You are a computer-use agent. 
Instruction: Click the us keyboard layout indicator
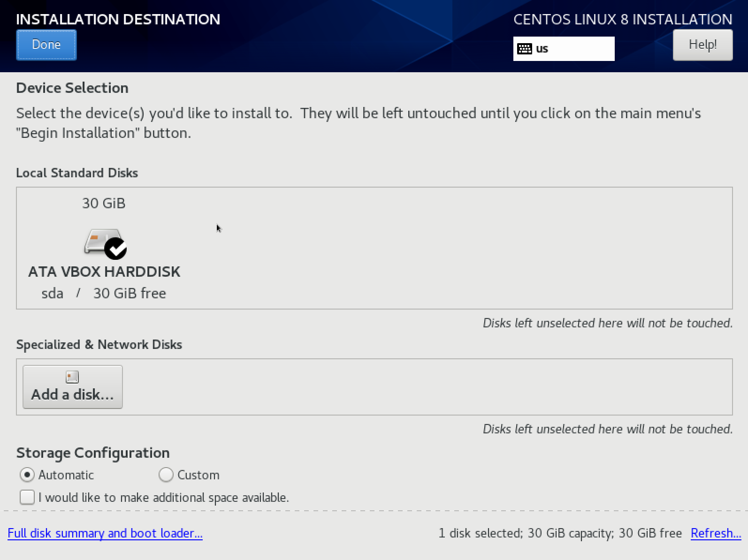coord(564,49)
